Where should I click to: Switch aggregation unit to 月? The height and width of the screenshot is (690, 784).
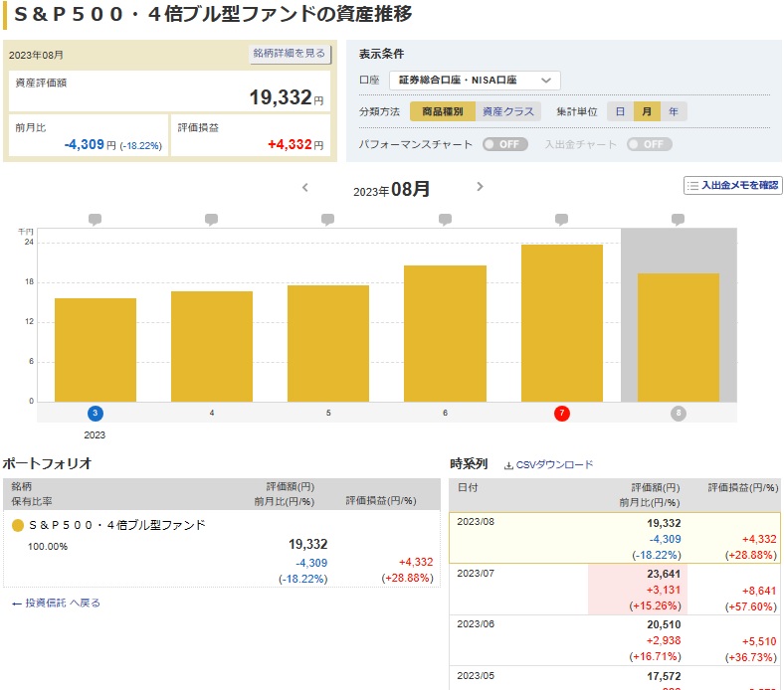647,111
